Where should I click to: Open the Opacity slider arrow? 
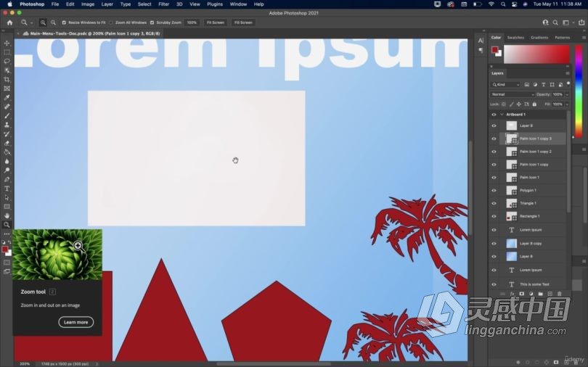point(567,94)
